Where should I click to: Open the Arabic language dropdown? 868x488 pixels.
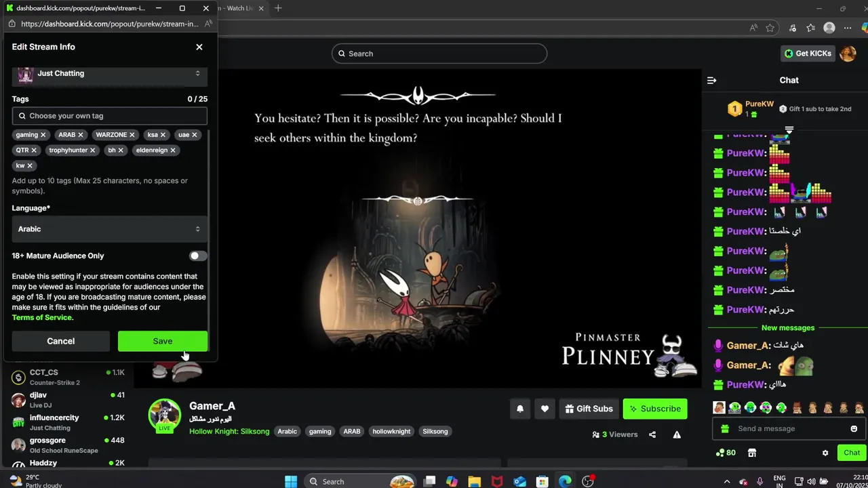click(x=110, y=229)
